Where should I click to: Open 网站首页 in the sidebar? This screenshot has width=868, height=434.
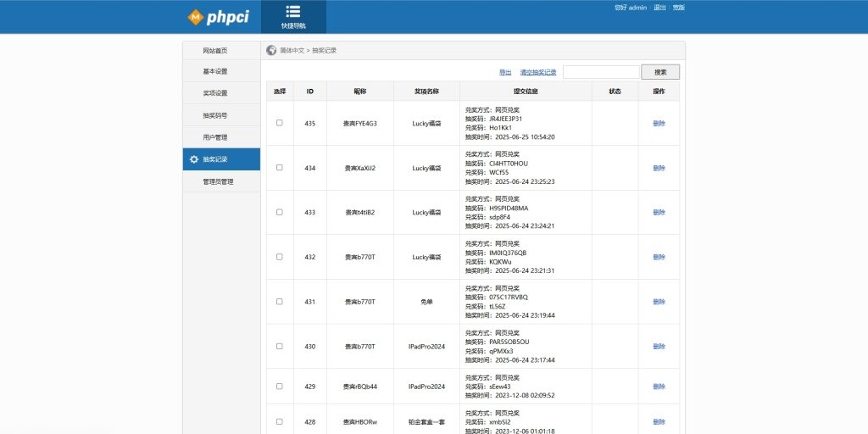[215, 51]
